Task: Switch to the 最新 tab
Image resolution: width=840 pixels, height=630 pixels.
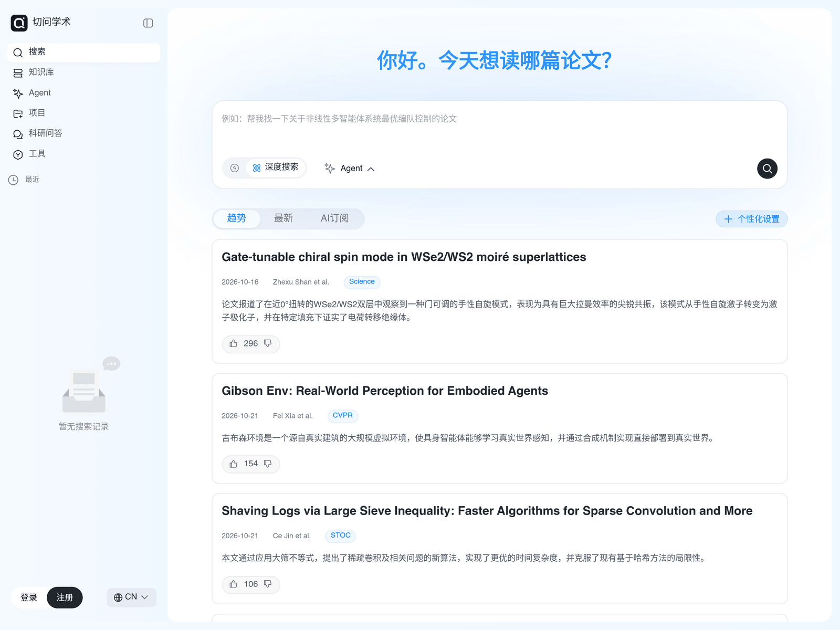Action: 283,218
